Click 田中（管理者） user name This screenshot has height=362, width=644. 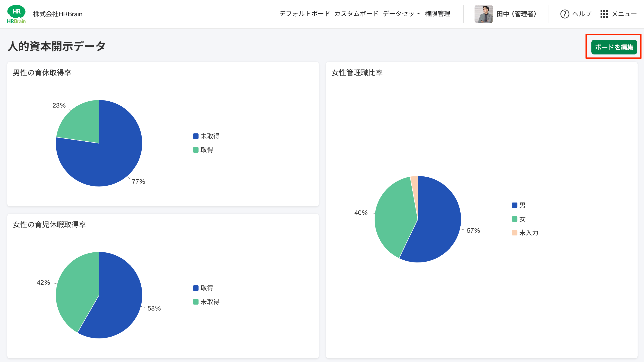516,14
